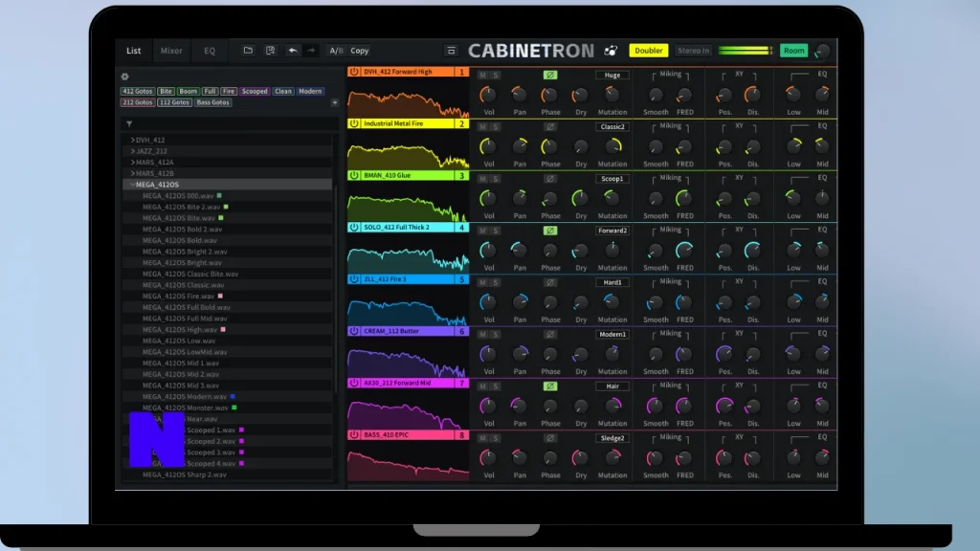
Task: Toggle power for CREAM_112 Butter slot
Action: 354,331
